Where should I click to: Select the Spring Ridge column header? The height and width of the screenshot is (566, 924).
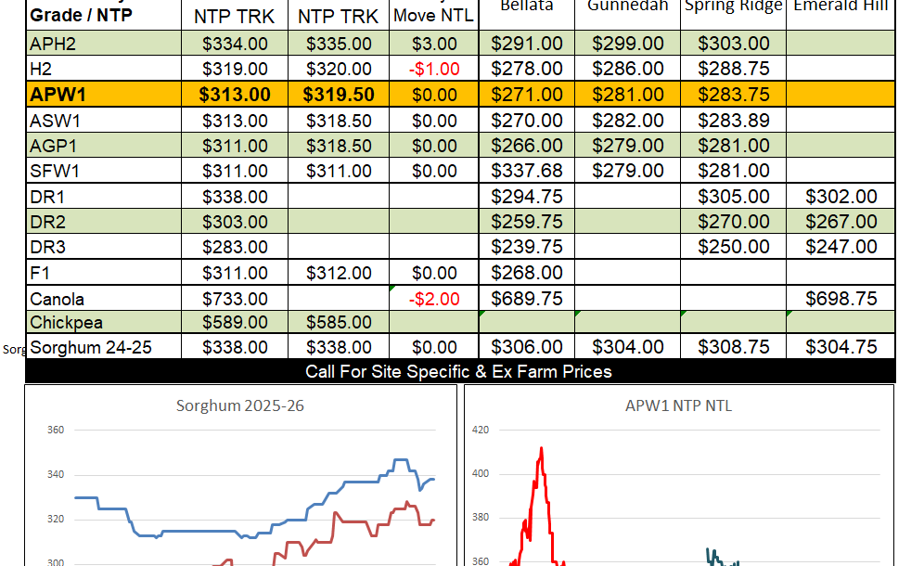click(733, 7)
